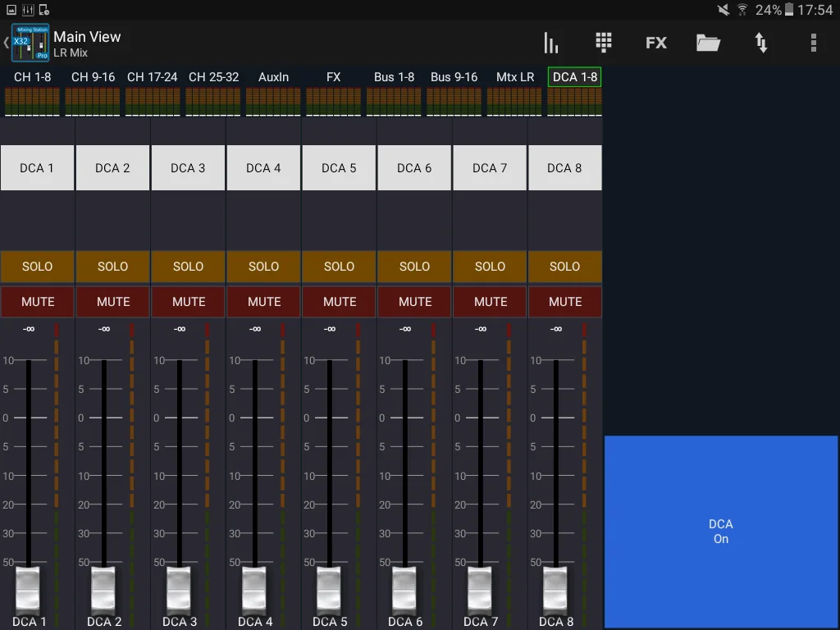Open the metering view icon
840x630 pixels.
550,42
